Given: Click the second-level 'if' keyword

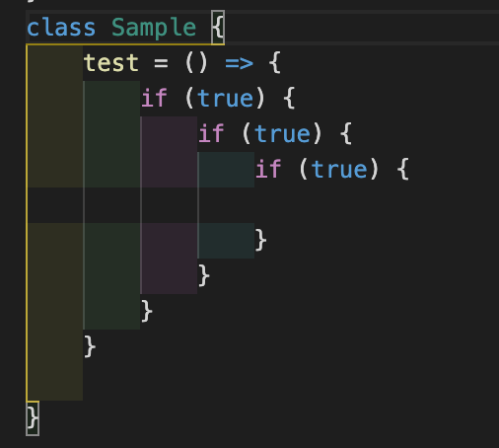Looking at the screenshot, I should (211, 133).
